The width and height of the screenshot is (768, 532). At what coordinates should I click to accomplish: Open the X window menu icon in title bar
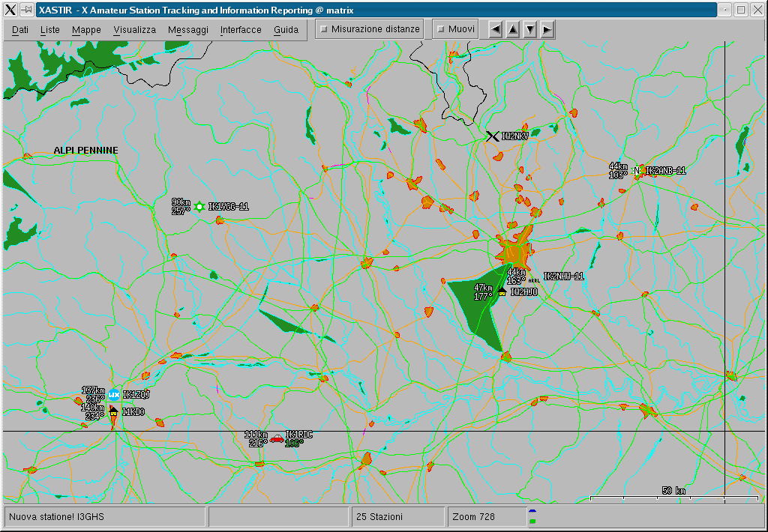coord(10,10)
